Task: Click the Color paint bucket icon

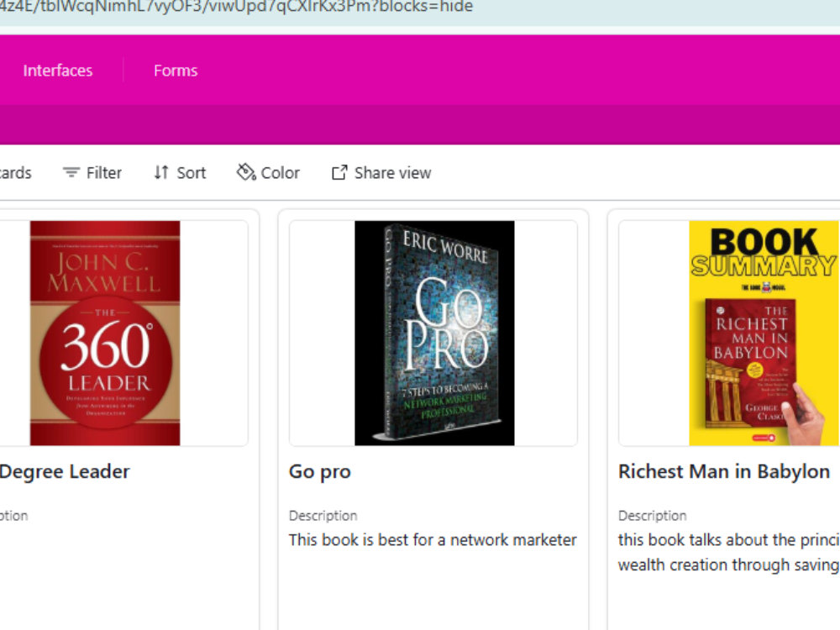Action: pos(246,172)
